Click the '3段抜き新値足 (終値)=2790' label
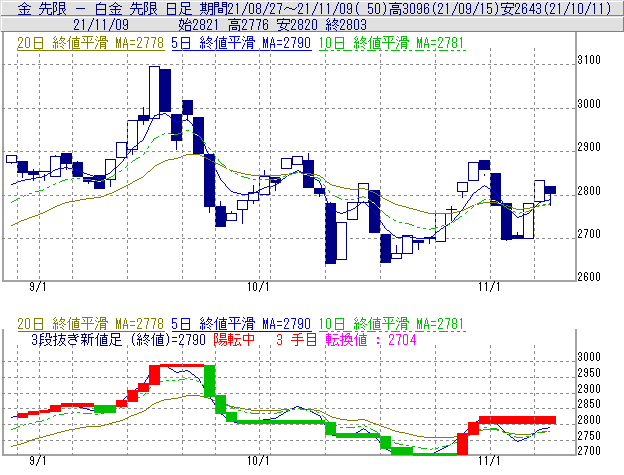Viewport: 624px width, 475px height. 118,340
